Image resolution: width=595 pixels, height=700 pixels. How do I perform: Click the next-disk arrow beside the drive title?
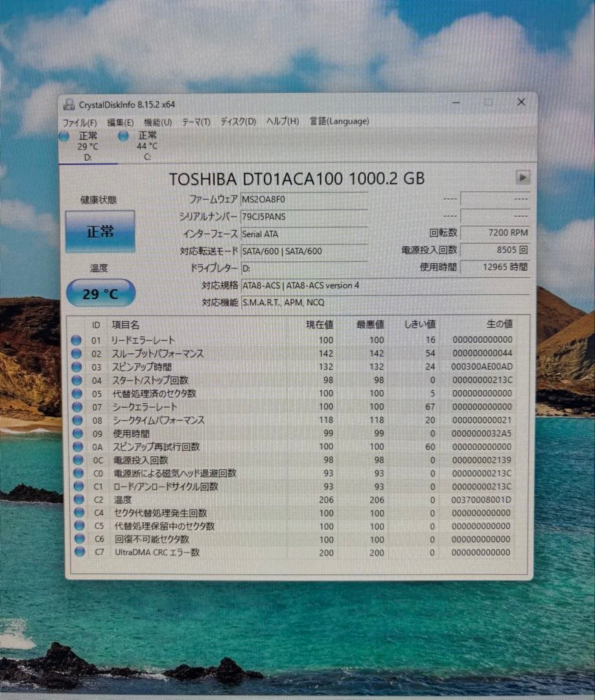click(x=522, y=177)
